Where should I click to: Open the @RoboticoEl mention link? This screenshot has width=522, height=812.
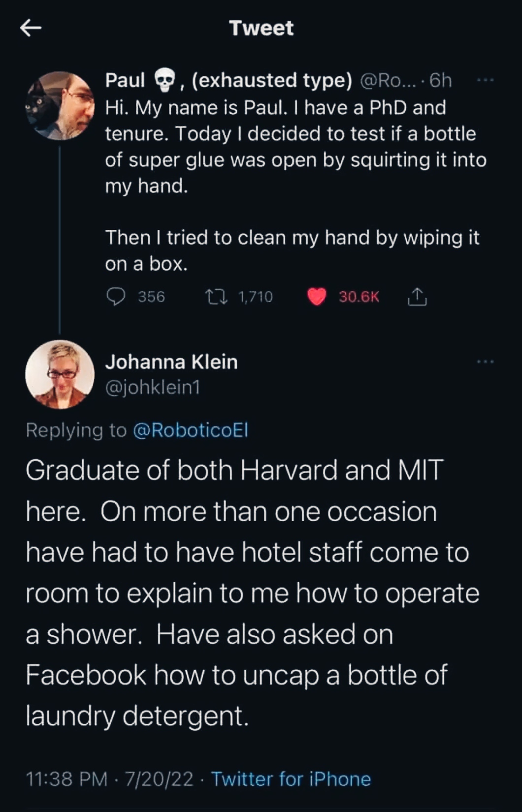(x=191, y=430)
